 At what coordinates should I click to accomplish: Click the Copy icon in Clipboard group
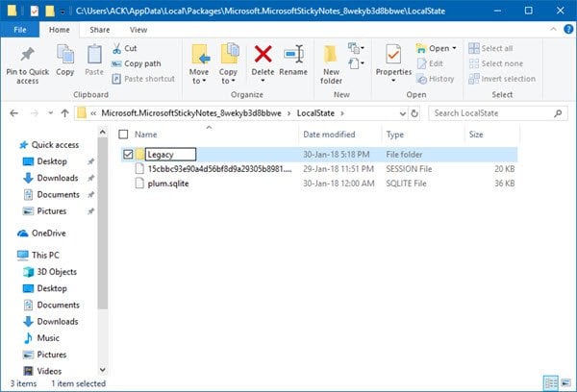pyautogui.click(x=65, y=55)
